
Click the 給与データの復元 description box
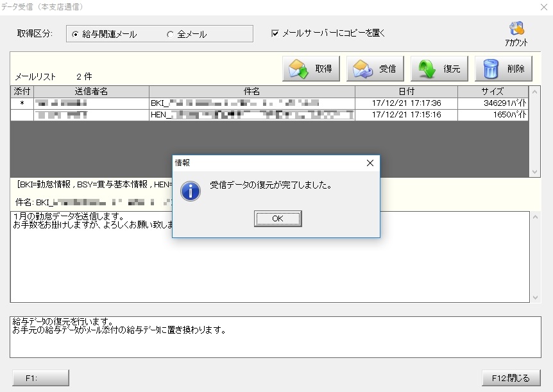click(275, 337)
